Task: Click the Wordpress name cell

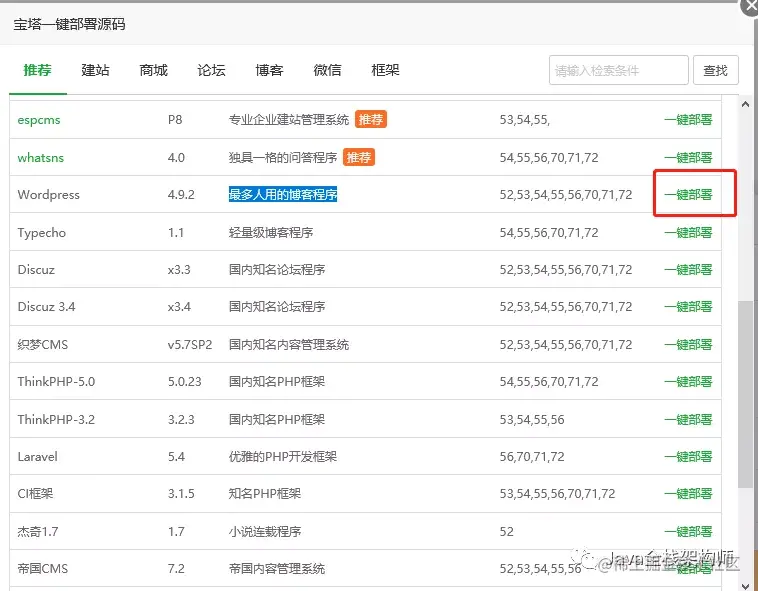Action: [48, 195]
